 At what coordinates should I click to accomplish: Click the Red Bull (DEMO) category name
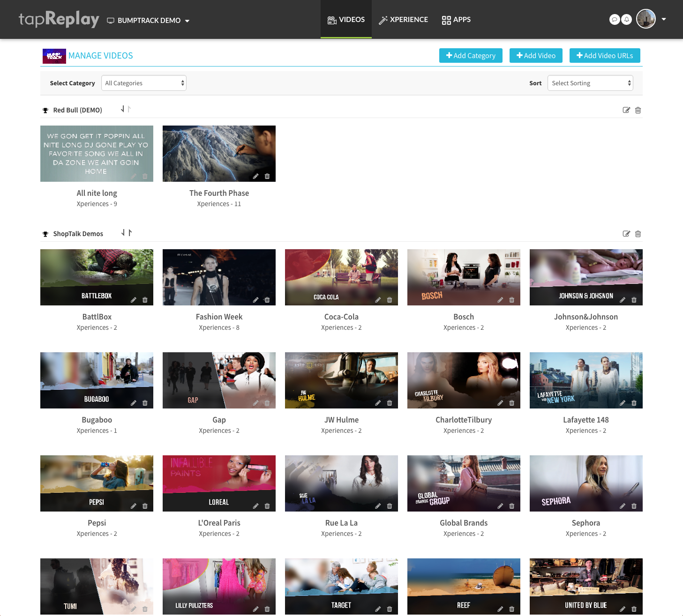[x=77, y=110]
